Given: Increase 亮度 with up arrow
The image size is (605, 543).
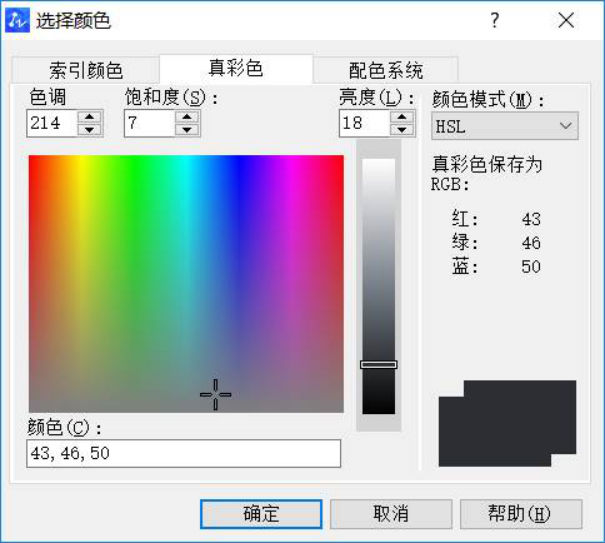Looking at the screenshot, I should tap(402, 117).
